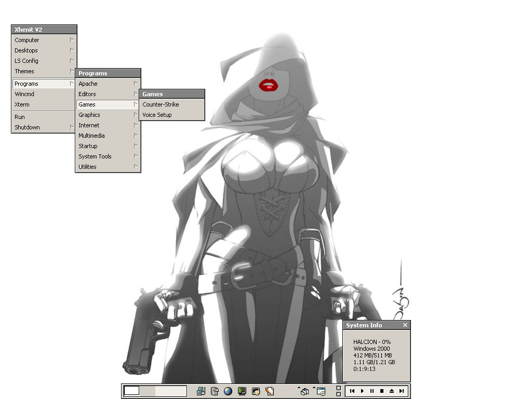Click the '412 MB/511 MB' memory value
Viewport: 532px width, 399px height.
[373, 355]
